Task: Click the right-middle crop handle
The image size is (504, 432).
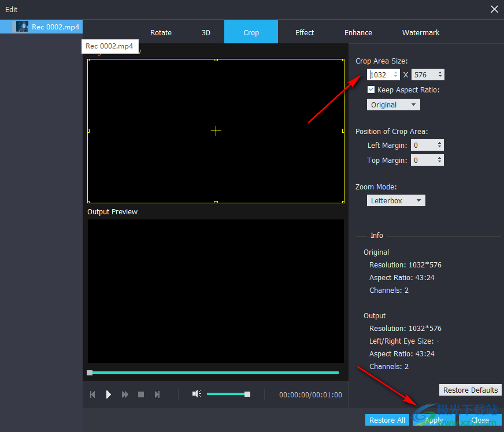Action: click(x=343, y=131)
